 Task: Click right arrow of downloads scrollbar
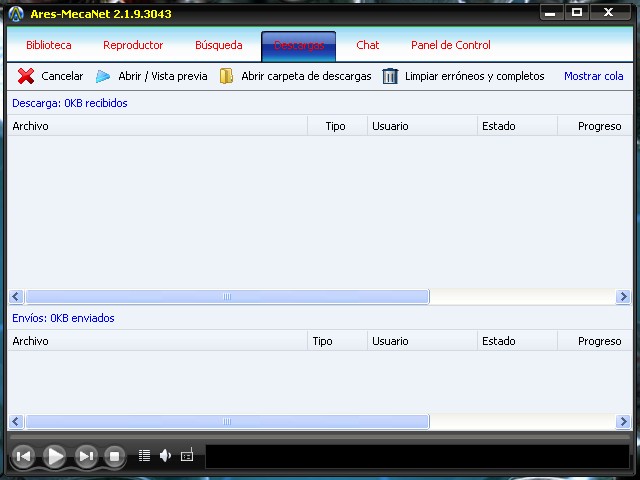[623, 296]
